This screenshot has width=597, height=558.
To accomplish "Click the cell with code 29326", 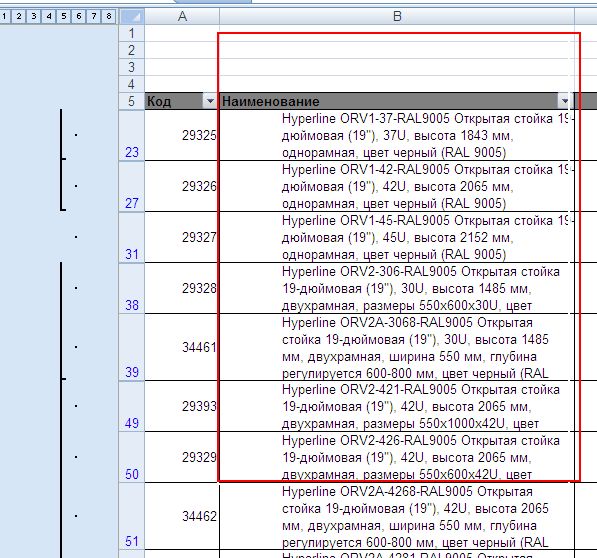I will [182, 186].
